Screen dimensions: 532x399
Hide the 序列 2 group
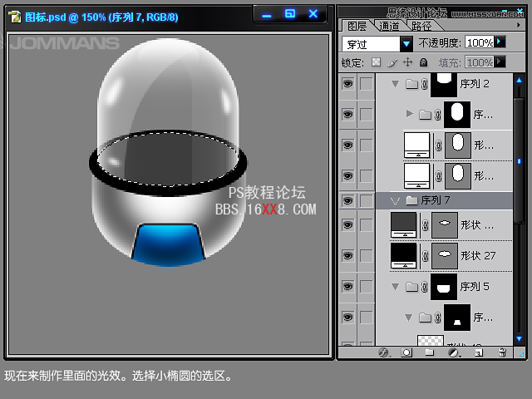(x=347, y=84)
